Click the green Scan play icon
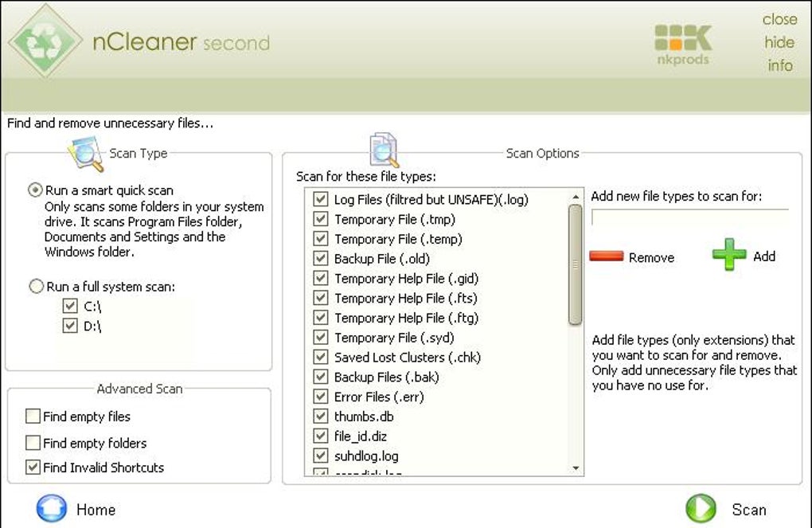The width and height of the screenshot is (812, 528). (701, 509)
